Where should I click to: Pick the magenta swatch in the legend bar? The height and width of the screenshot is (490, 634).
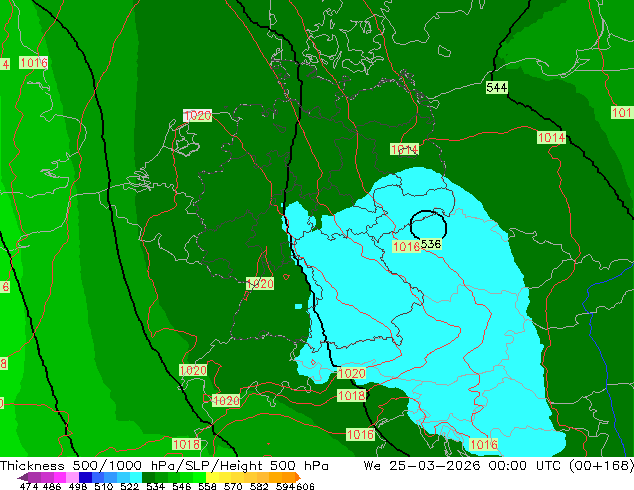pos(60,477)
